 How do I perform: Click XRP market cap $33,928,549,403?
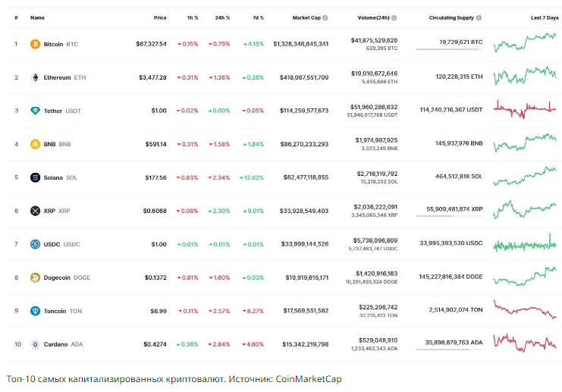[x=304, y=211]
